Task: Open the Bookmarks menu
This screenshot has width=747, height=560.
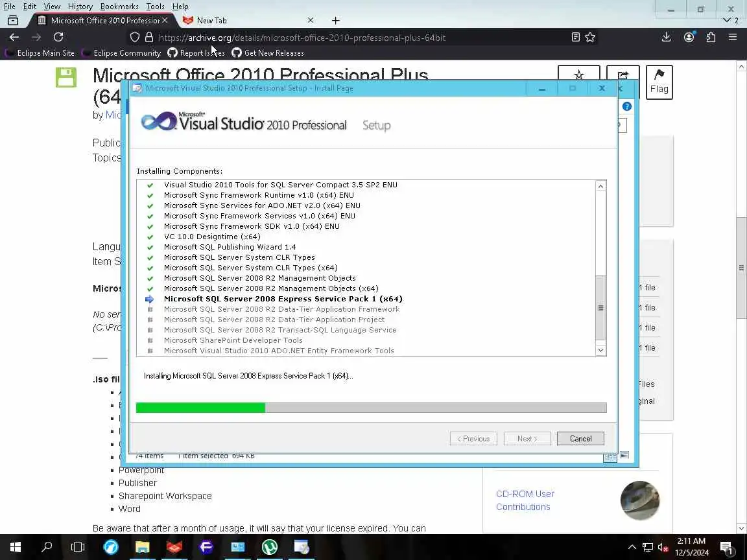Action: [x=119, y=6]
